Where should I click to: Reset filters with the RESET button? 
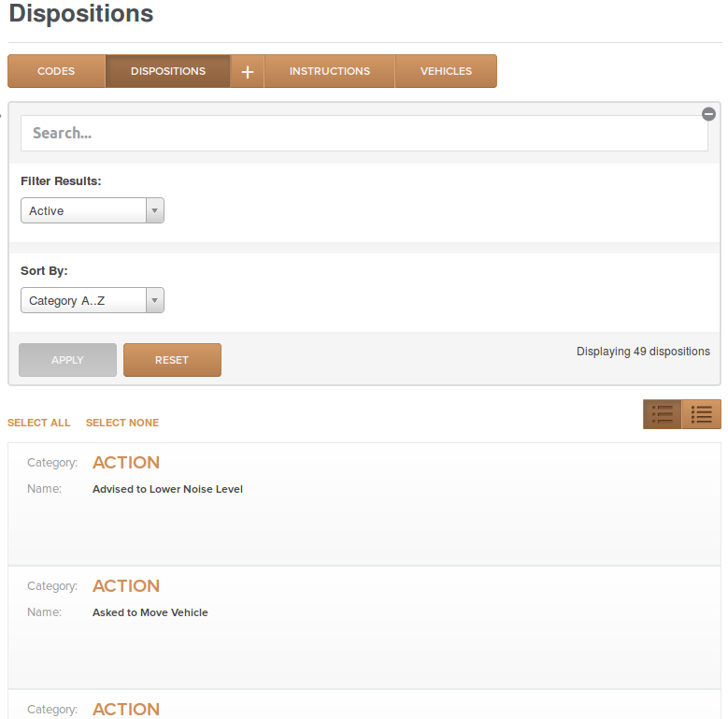click(172, 360)
